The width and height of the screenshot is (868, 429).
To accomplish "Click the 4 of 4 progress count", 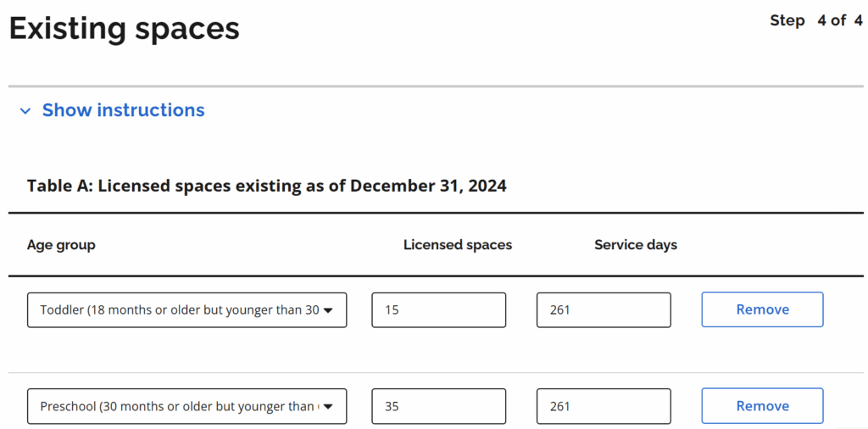I will 839,20.
